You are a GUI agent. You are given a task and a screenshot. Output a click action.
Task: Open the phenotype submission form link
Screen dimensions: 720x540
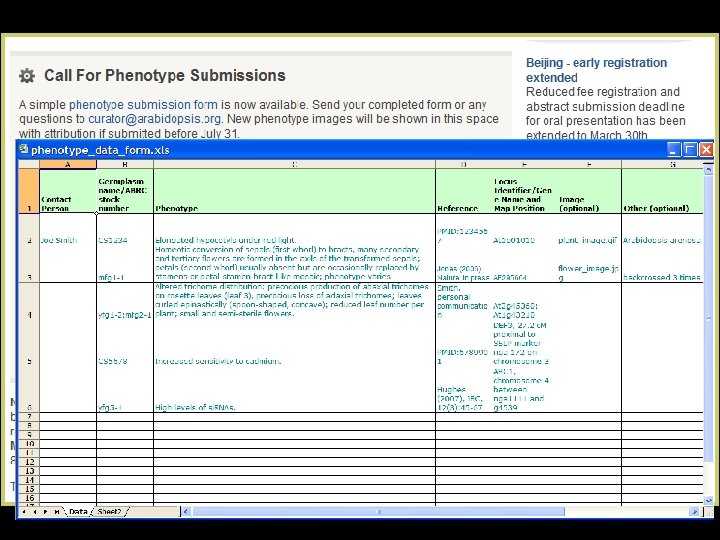point(143,105)
